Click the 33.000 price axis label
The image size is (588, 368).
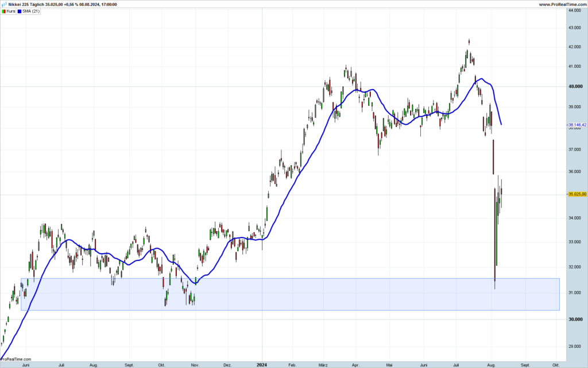point(574,242)
